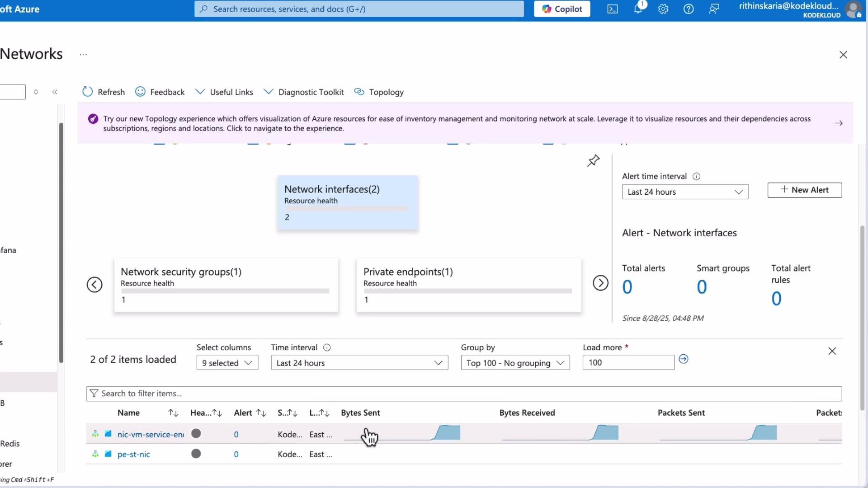Image resolution: width=868 pixels, height=488 pixels.
Task: Click the Smart groups count 0
Action: click(702, 287)
